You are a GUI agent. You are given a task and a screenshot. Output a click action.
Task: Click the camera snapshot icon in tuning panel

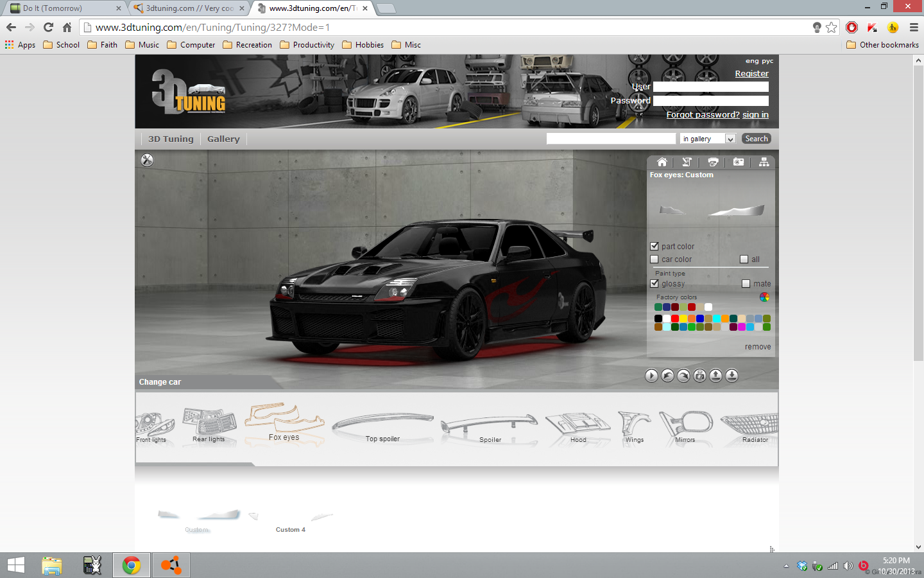tap(739, 162)
